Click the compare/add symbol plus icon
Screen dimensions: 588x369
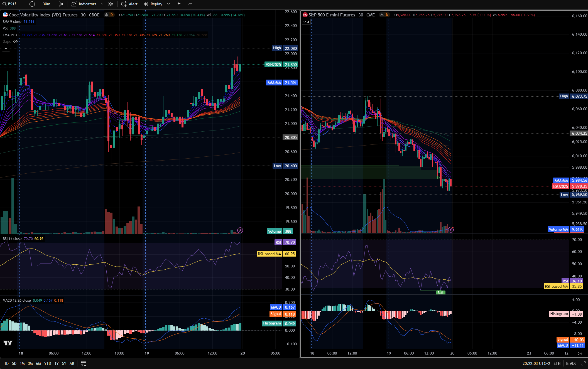click(32, 4)
